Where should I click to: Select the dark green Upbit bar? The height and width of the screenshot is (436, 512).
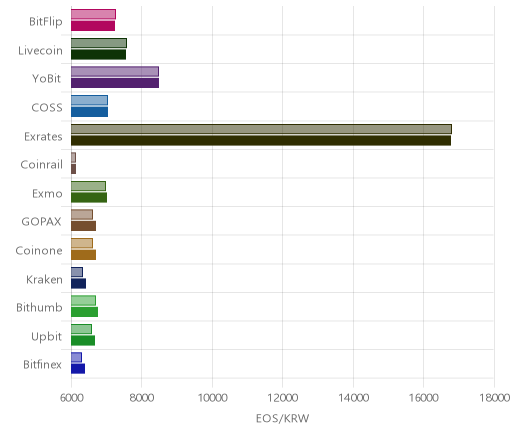(83, 341)
